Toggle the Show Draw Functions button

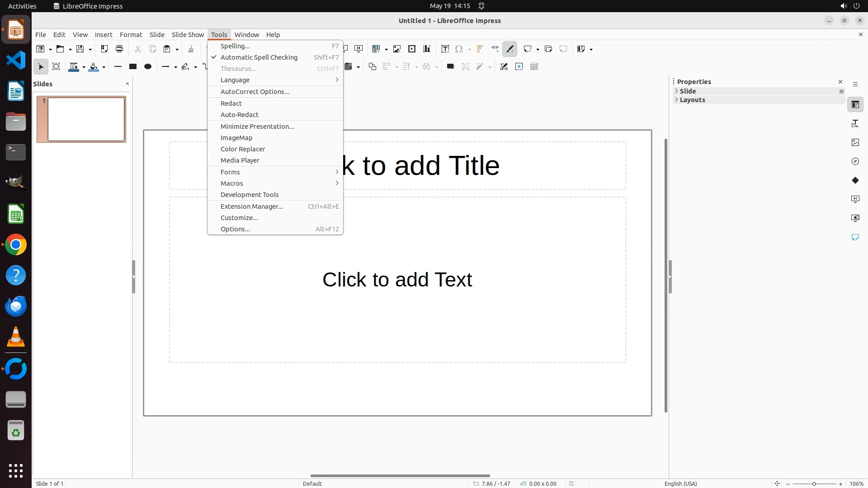(510, 49)
